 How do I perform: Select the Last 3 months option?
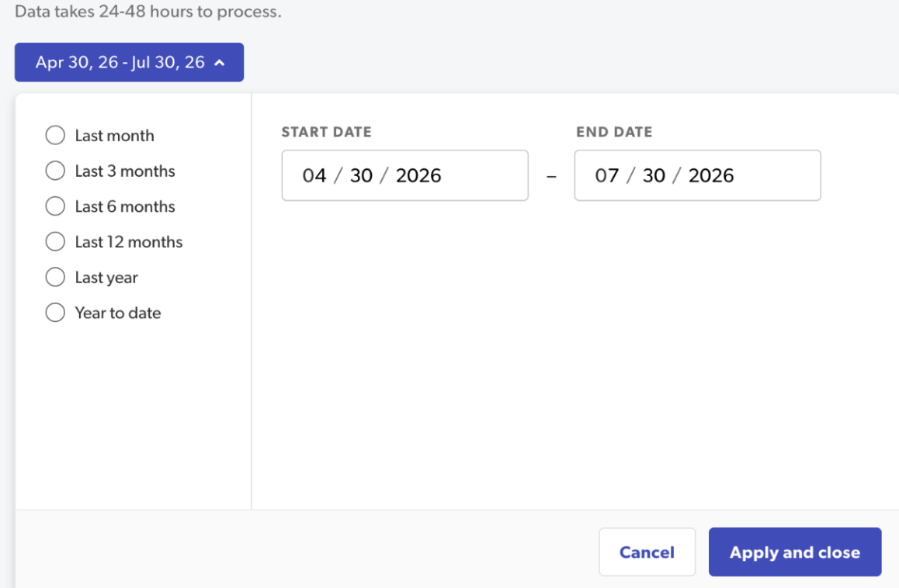pyautogui.click(x=55, y=171)
